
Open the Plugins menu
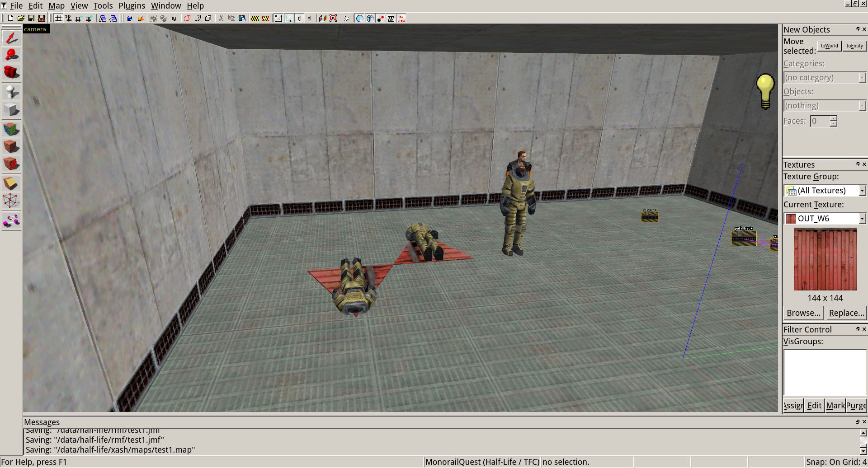132,5
